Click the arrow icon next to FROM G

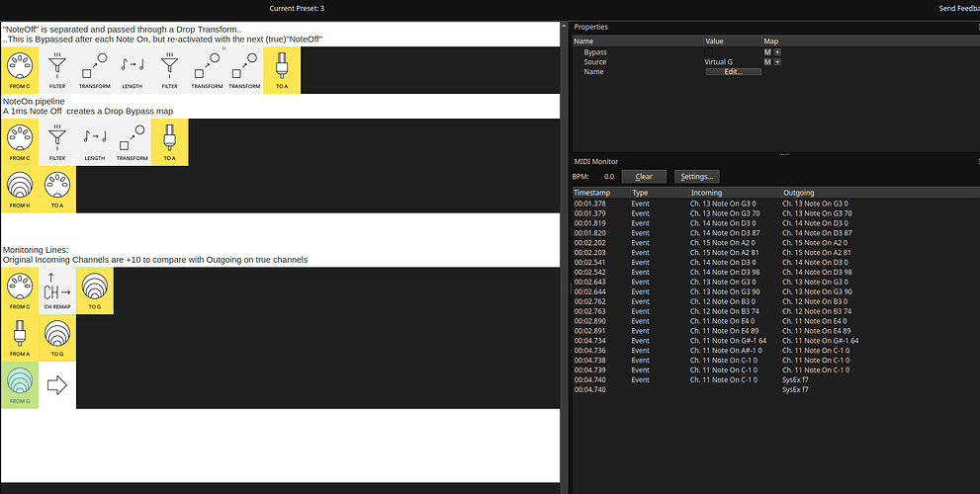click(x=57, y=385)
